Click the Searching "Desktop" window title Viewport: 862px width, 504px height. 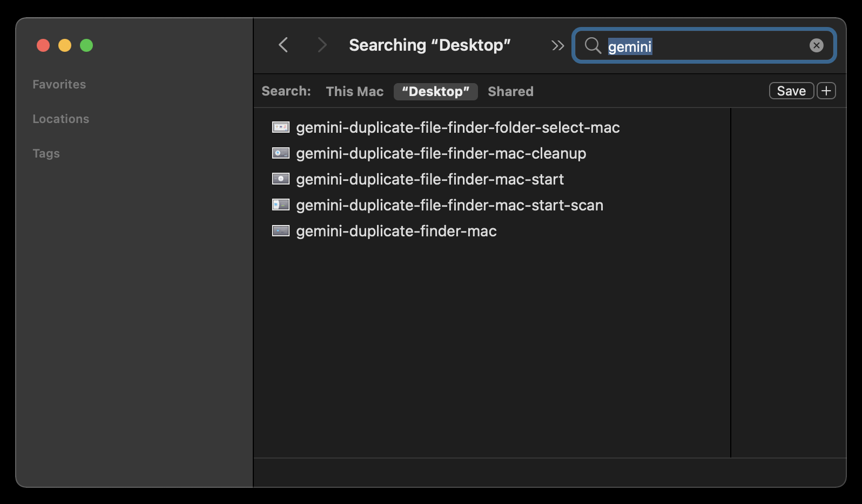(x=430, y=45)
